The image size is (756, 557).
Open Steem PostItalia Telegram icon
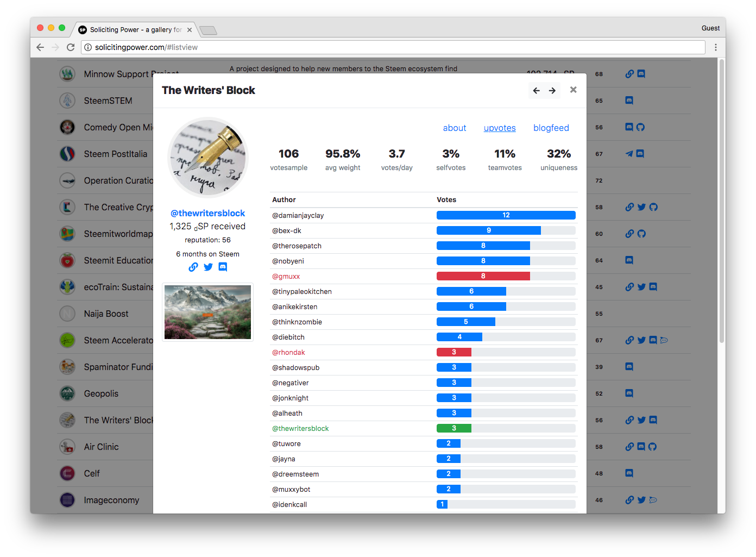click(629, 154)
